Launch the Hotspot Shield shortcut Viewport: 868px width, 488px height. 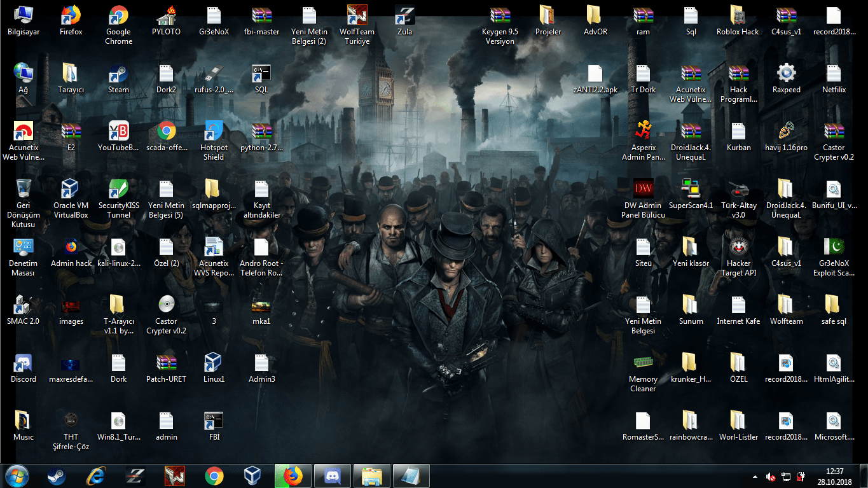tap(214, 141)
